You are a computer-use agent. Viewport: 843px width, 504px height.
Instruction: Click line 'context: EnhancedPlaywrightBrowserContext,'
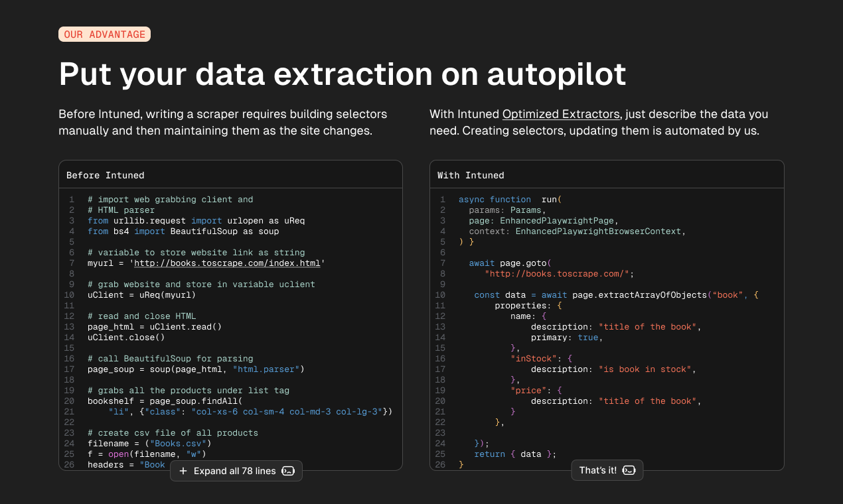click(577, 231)
